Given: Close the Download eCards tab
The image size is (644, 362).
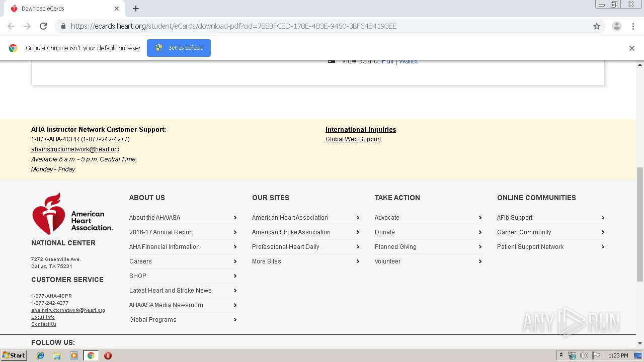Looking at the screenshot, I should [117, 9].
